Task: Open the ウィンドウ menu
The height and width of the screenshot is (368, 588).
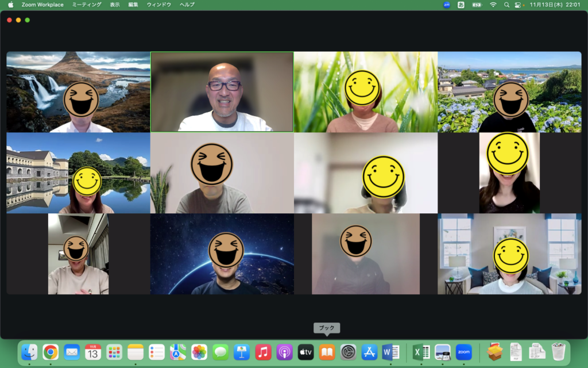Action: pos(158,5)
